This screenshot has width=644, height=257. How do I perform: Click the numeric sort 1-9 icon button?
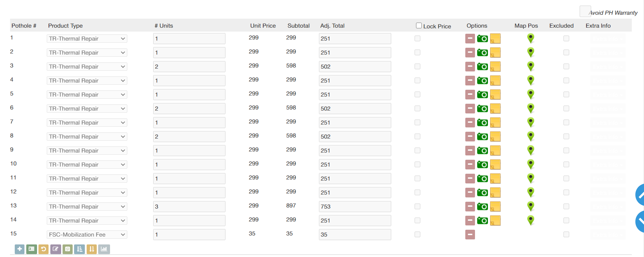92,249
